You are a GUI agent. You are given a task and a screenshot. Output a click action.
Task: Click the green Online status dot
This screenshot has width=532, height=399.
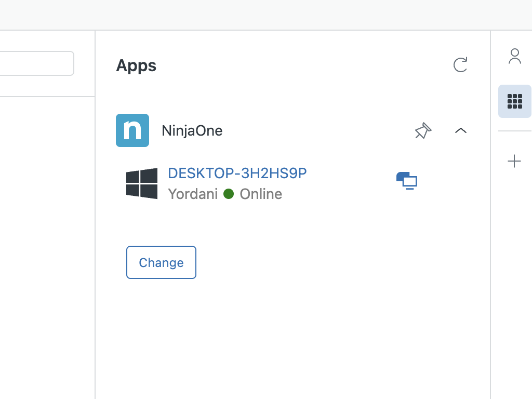click(229, 194)
